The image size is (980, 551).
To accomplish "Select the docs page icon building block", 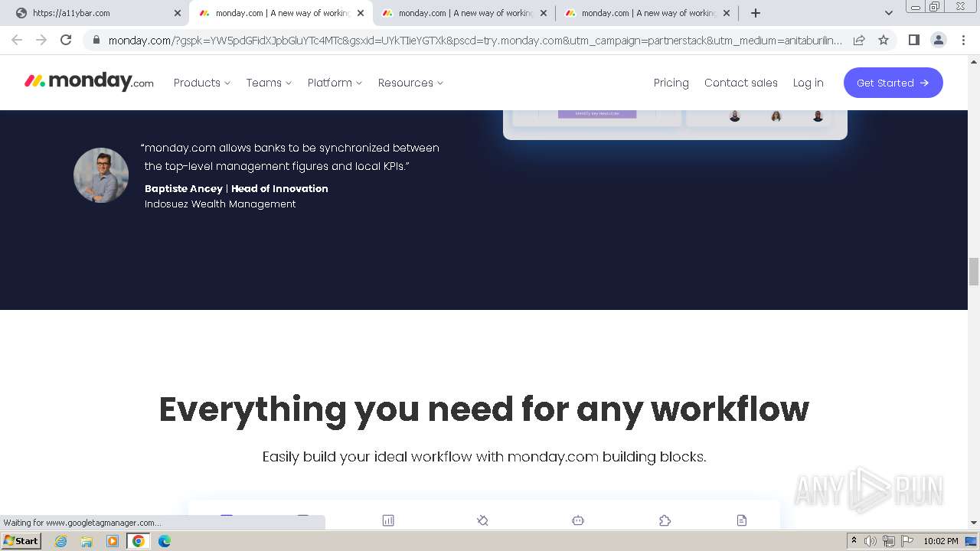I will pyautogui.click(x=742, y=520).
